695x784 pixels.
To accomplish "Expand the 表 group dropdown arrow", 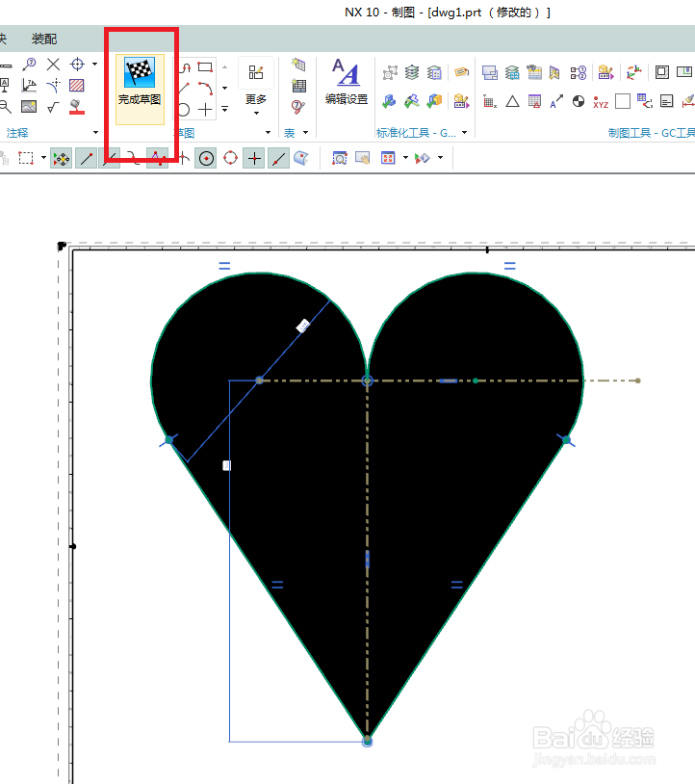I will [305, 133].
